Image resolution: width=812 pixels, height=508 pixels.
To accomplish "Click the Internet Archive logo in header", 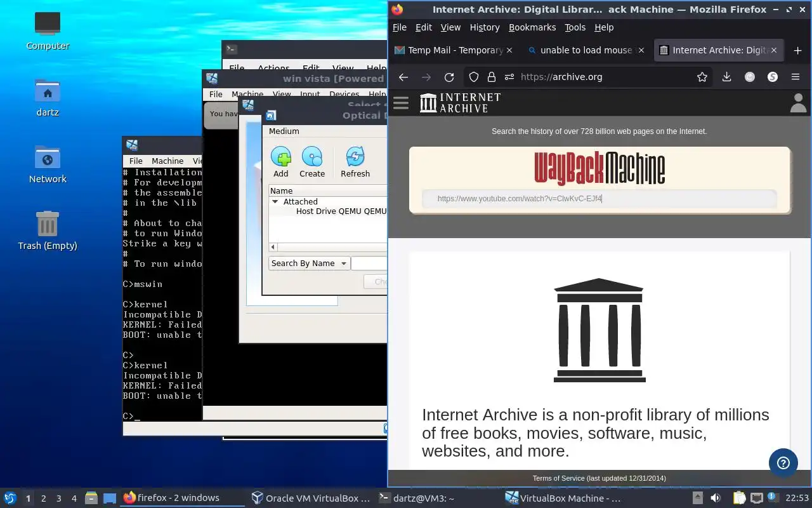I will coord(461,103).
